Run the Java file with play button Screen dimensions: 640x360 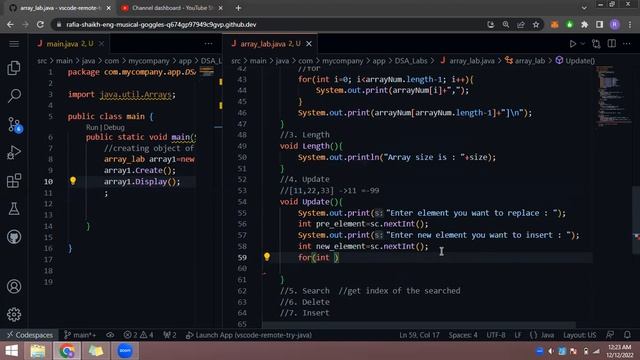[573, 44]
